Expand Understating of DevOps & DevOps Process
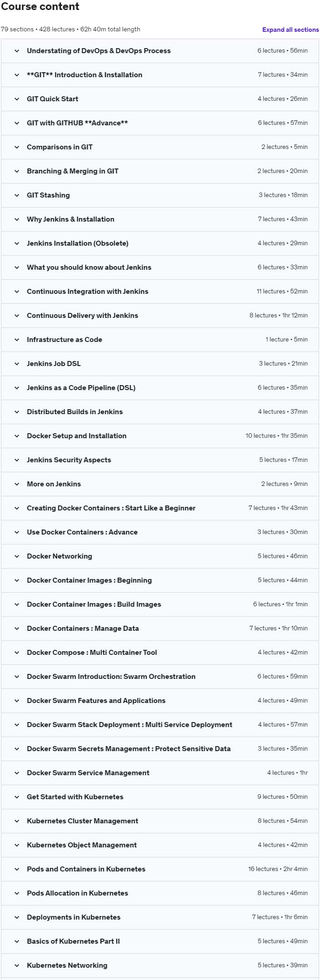Screen dimensions: 320x980 click(x=160, y=51)
